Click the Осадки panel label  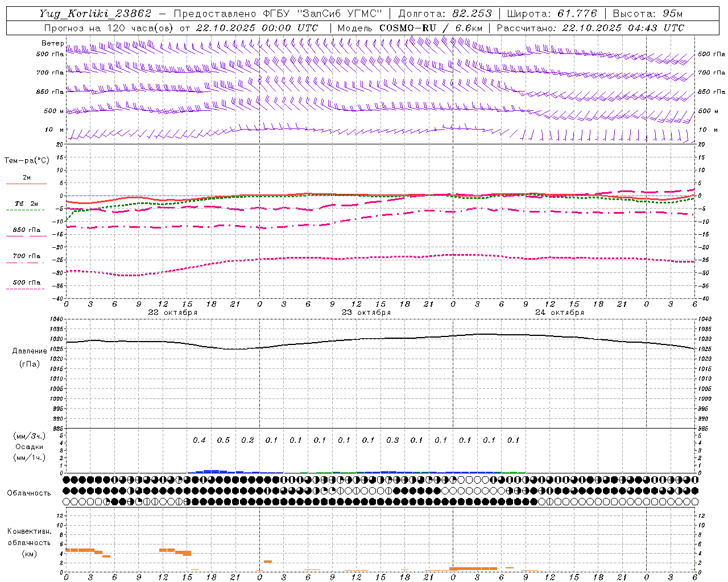[30, 447]
